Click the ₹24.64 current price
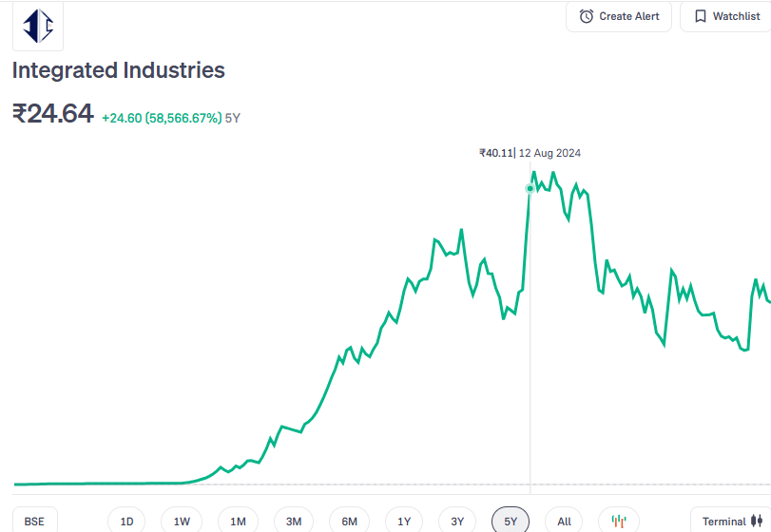Viewport: 771px width, 532px height. click(x=53, y=114)
